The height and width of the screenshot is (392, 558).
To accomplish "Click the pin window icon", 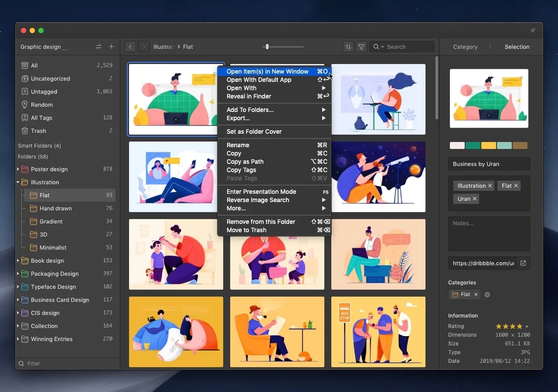I will click(x=533, y=30).
